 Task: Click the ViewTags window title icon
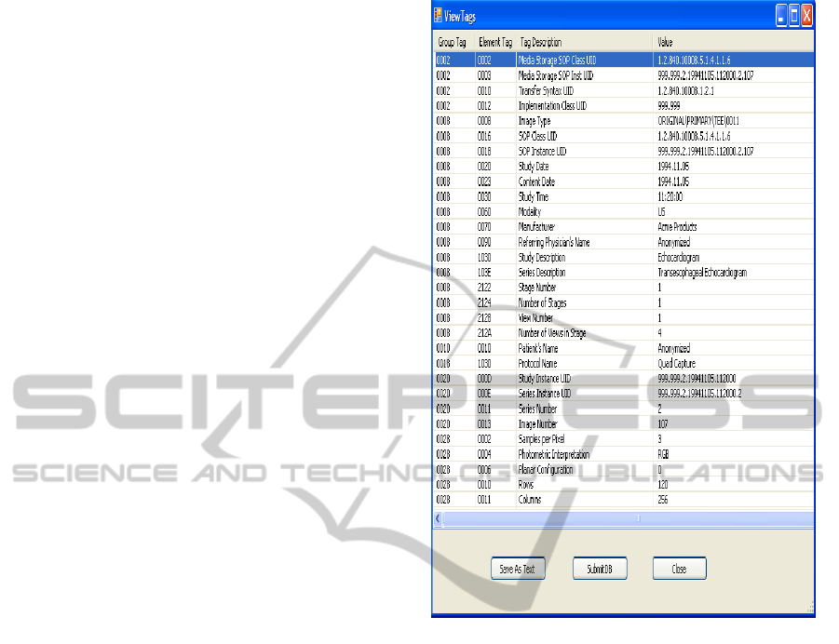pos(439,16)
